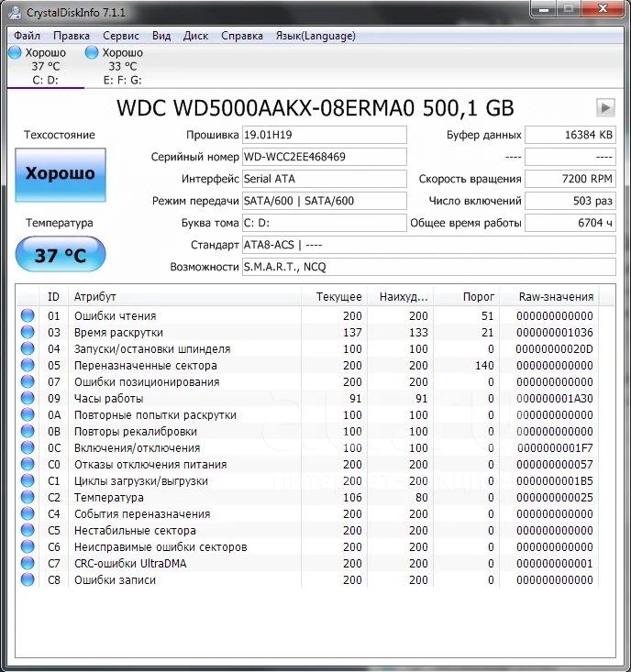Select the blue status orb for drive C: D:
631x672 pixels.
[15, 52]
